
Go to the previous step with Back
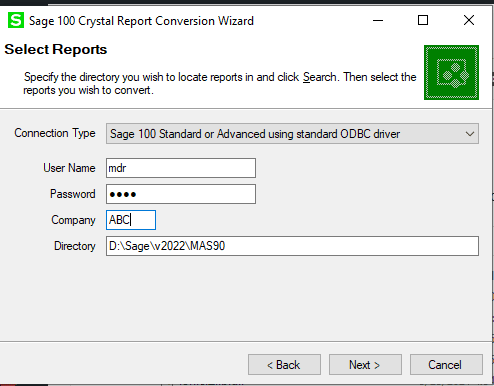(x=284, y=365)
